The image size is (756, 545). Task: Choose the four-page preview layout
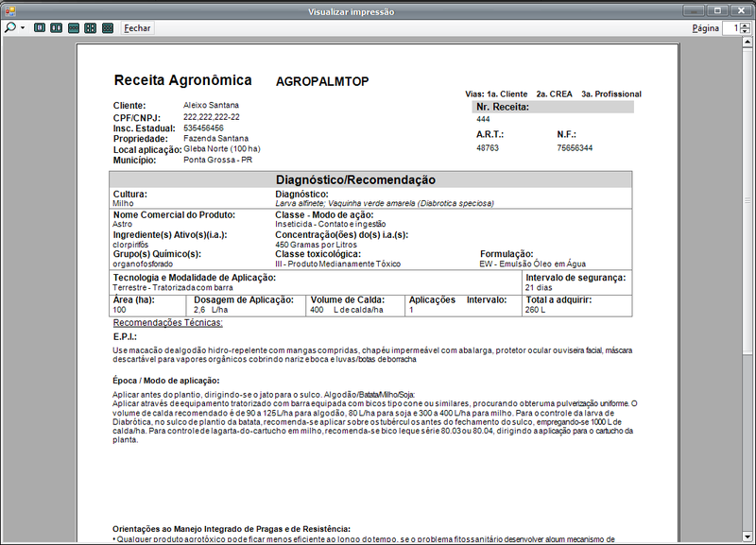pyautogui.click(x=90, y=28)
